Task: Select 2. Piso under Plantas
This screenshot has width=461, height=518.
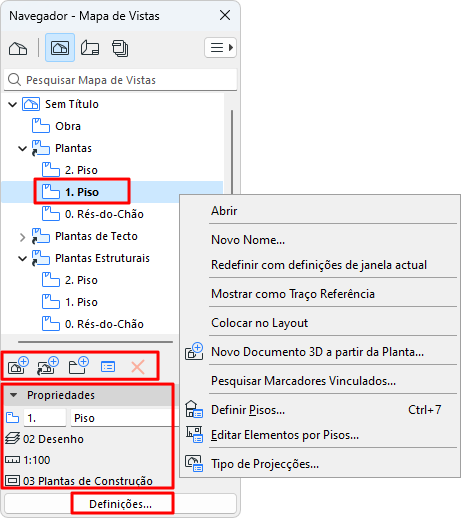Action: pos(81,170)
